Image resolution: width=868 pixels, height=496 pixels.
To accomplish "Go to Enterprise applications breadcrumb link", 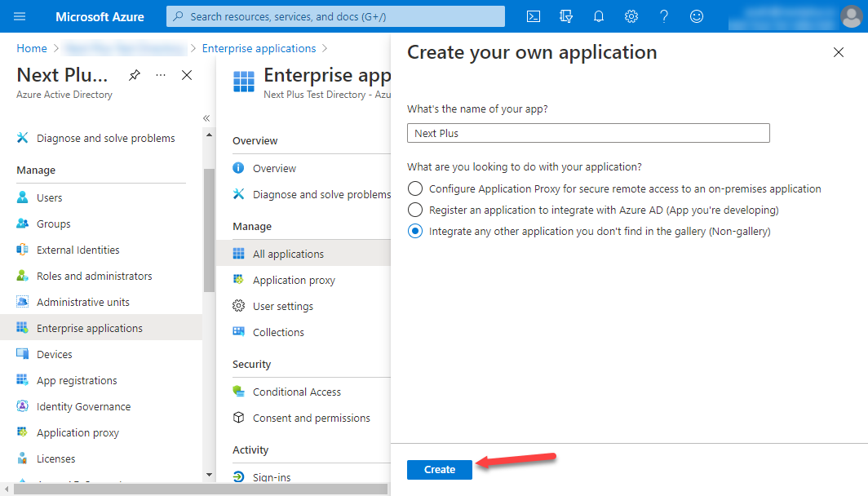I will point(259,48).
